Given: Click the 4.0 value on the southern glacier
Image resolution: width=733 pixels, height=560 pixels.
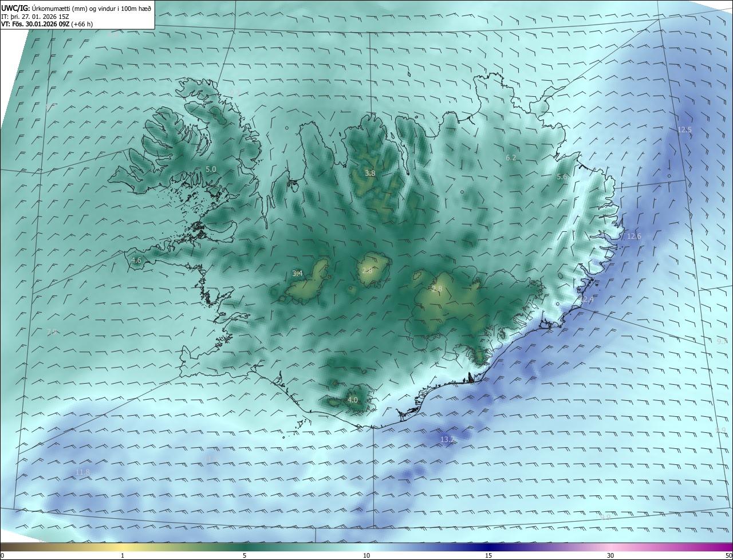Looking at the screenshot, I should [352, 400].
